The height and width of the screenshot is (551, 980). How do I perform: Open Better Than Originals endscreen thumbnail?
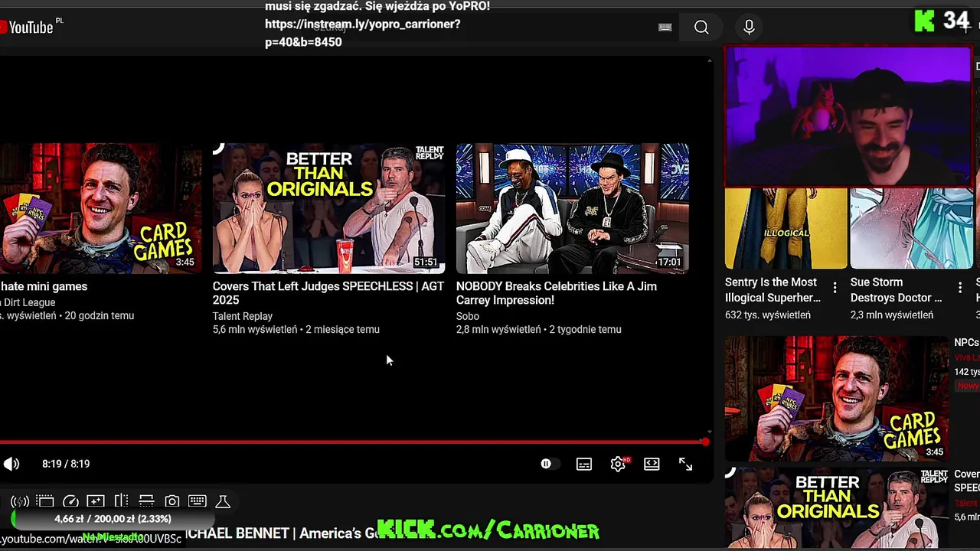[328, 208]
